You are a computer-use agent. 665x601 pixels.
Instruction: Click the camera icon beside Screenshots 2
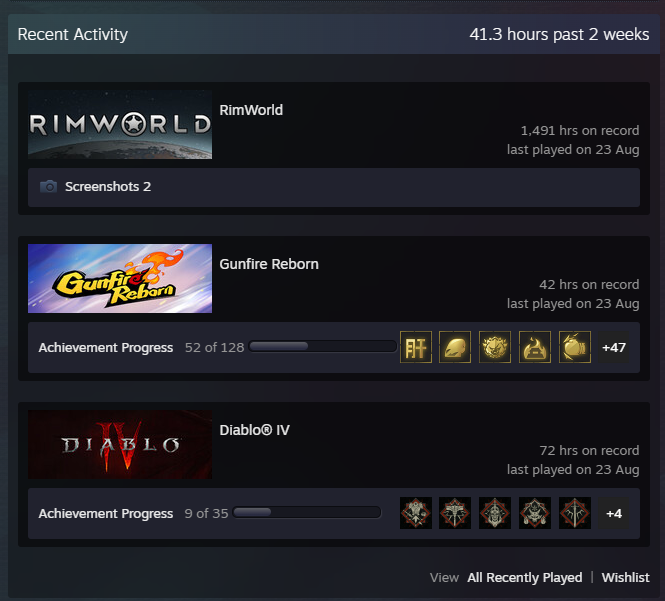coord(48,187)
